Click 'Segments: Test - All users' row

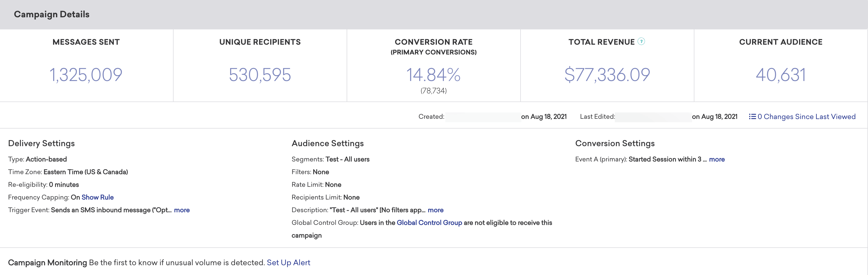[330, 159]
